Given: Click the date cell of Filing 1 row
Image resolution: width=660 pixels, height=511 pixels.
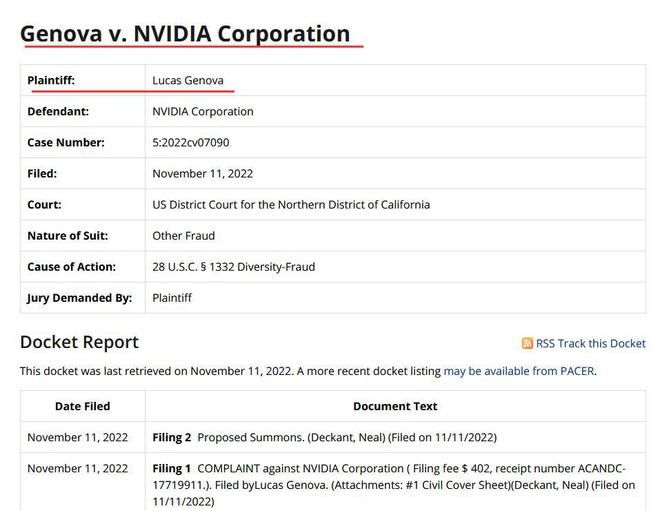Looking at the screenshot, I should tap(77, 468).
